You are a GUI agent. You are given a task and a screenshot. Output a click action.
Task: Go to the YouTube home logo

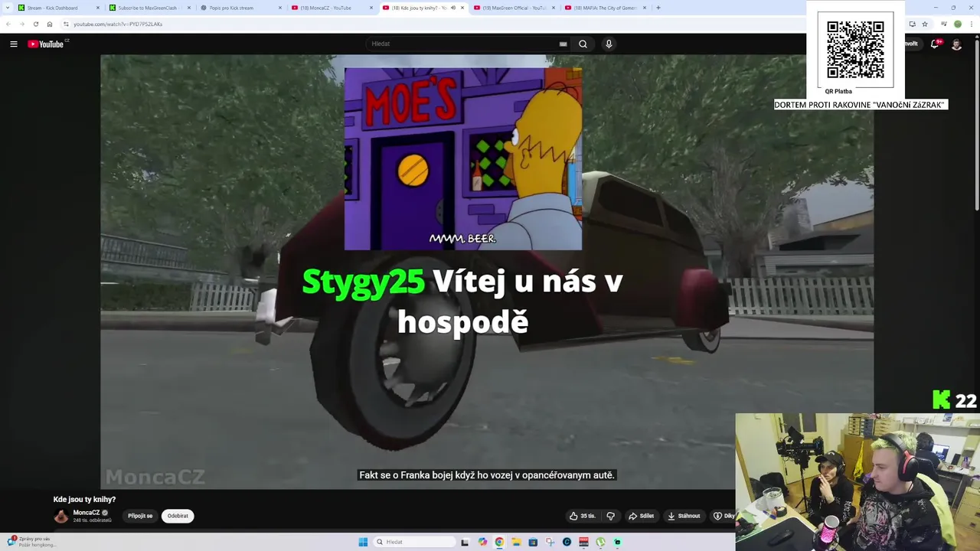47,44
